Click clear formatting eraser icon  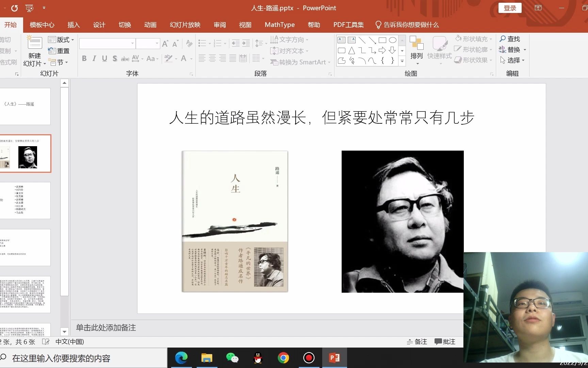pos(189,44)
